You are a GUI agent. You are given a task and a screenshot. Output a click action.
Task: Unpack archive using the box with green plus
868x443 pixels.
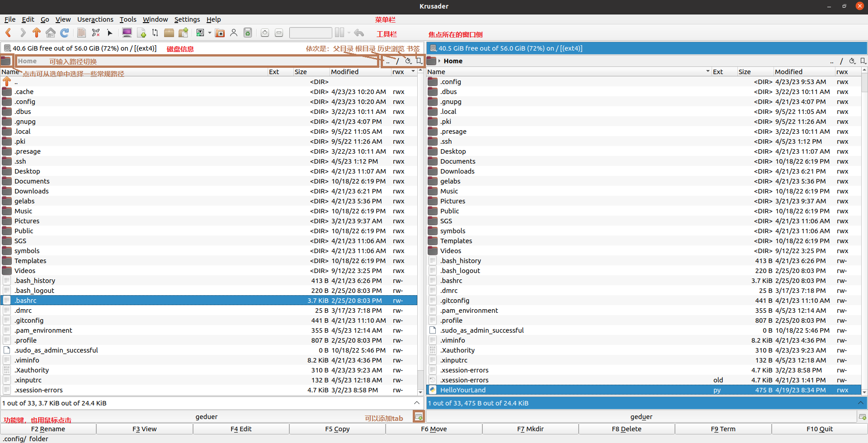point(183,33)
